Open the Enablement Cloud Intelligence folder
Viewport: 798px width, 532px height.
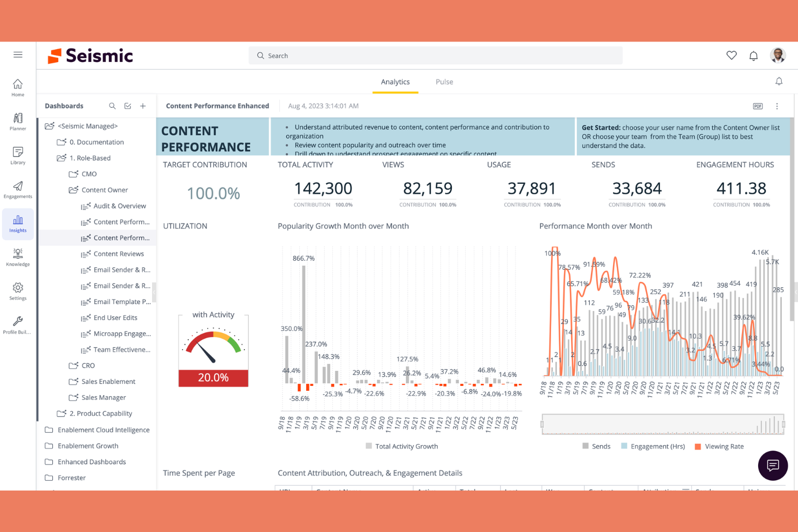coord(98,430)
